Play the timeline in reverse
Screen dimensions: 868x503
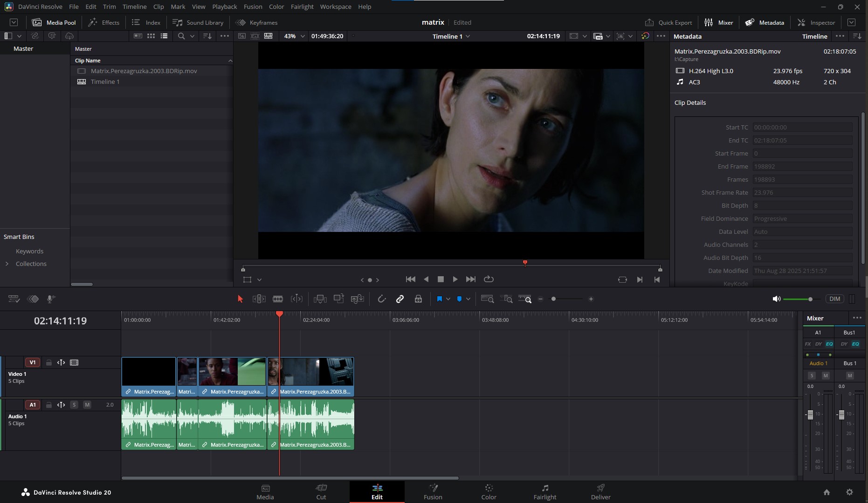[x=426, y=279]
